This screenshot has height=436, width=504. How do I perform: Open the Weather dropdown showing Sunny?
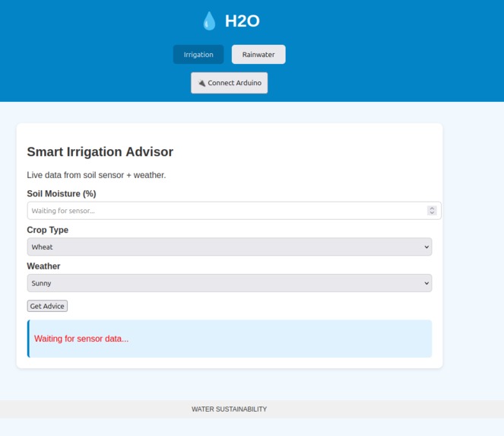(230, 283)
